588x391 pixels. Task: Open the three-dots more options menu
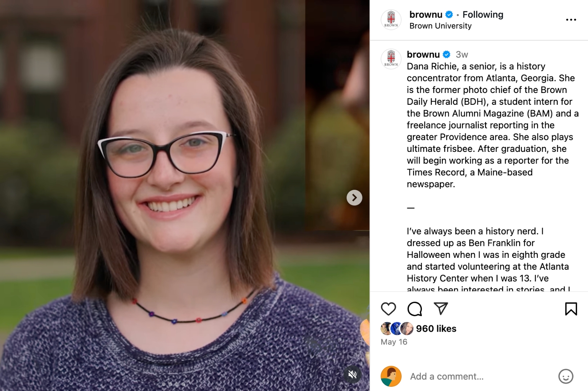[571, 20]
